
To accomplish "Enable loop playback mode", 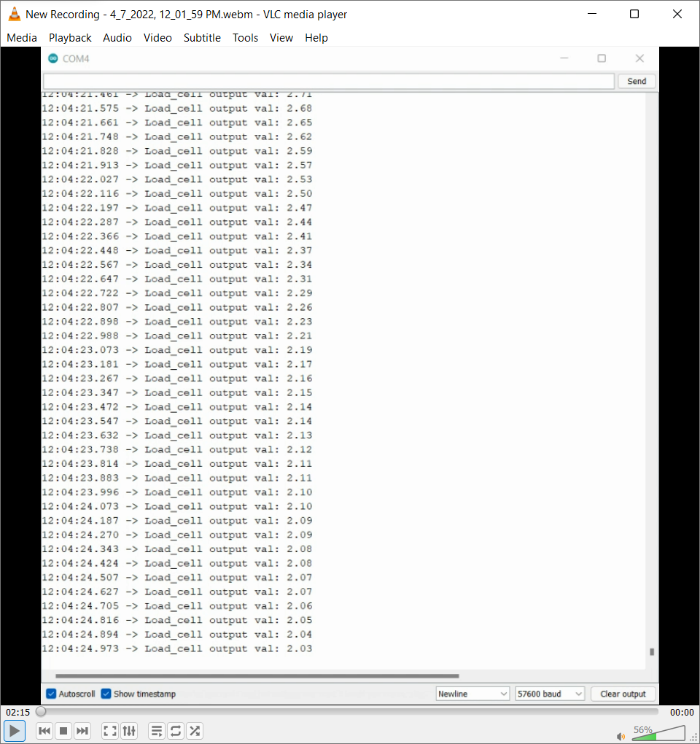I will point(175,730).
